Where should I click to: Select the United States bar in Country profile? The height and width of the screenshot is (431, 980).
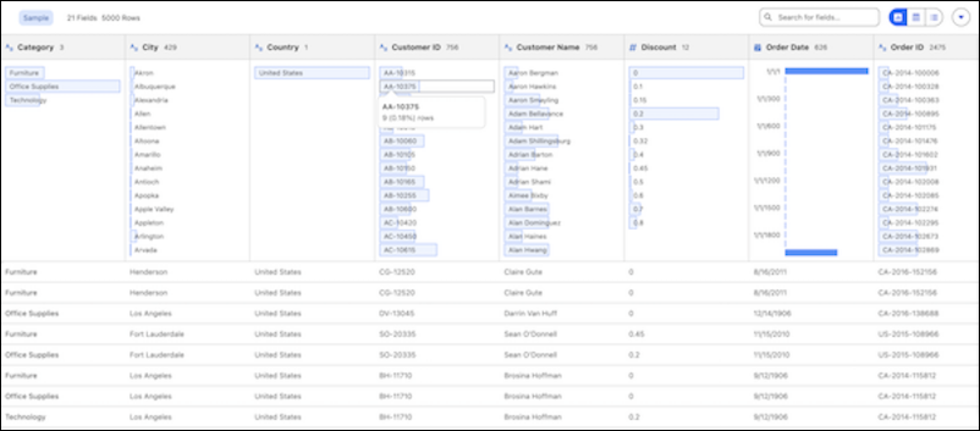click(312, 73)
